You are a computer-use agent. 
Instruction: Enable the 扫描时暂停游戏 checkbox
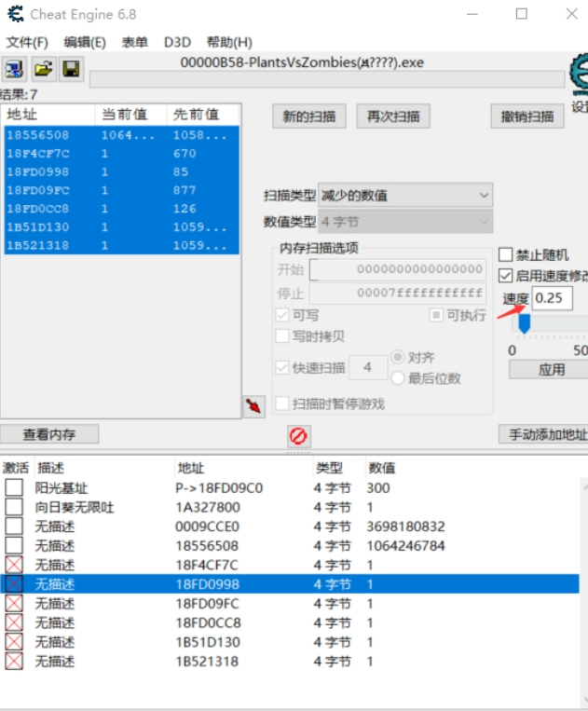[x=282, y=403]
